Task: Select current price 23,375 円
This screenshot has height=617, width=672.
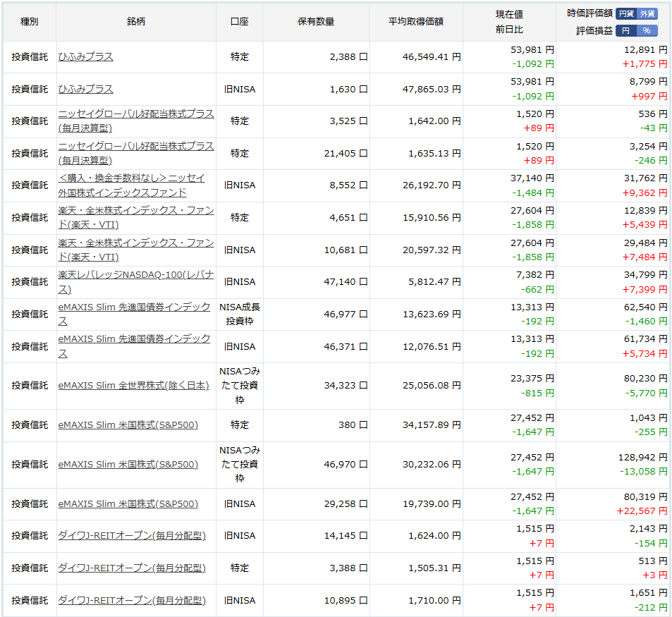Action: [532, 379]
